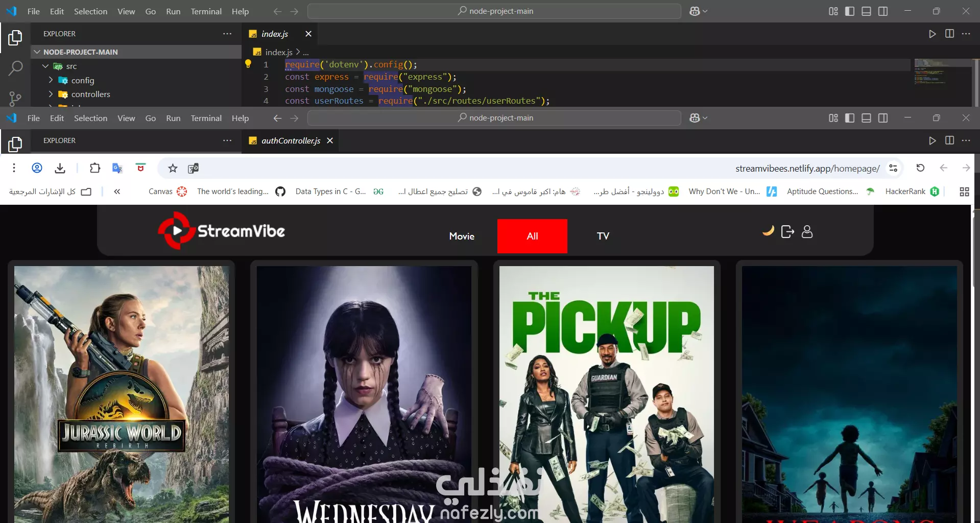The width and height of the screenshot is (980, 523).
Task: Open Search view in top VS Code window
Action: point(15,68)
